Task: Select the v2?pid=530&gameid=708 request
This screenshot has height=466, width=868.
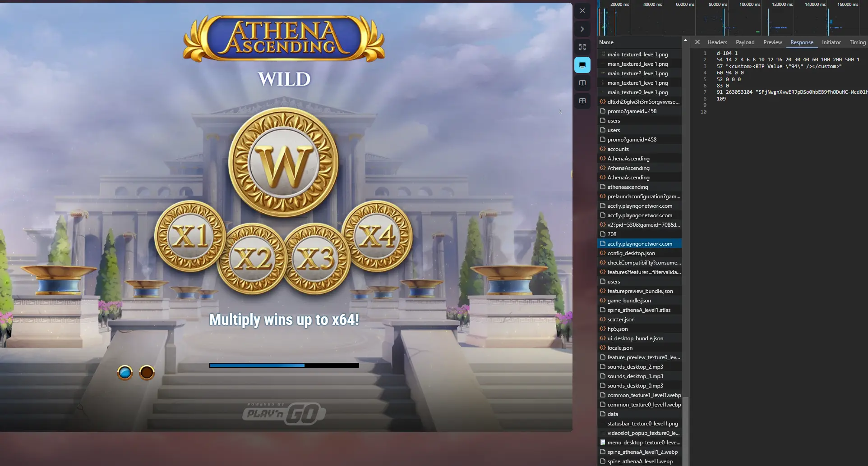Action: (639, 224)
